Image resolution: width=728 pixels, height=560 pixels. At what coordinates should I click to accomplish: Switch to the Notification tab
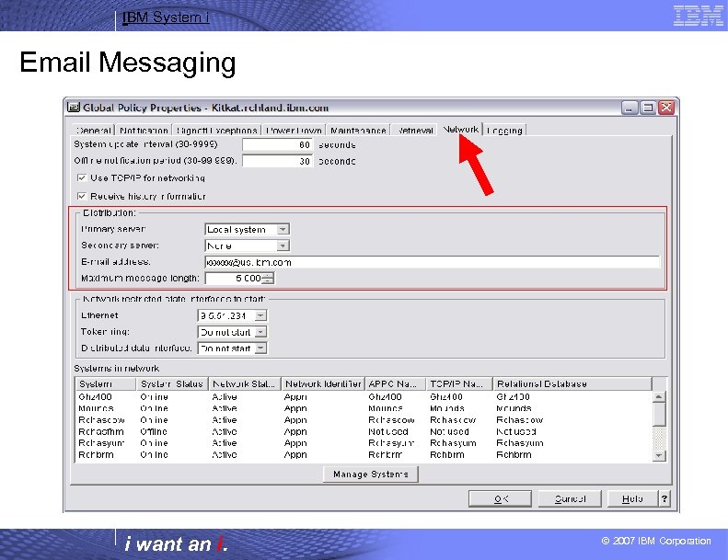[144, 131]
